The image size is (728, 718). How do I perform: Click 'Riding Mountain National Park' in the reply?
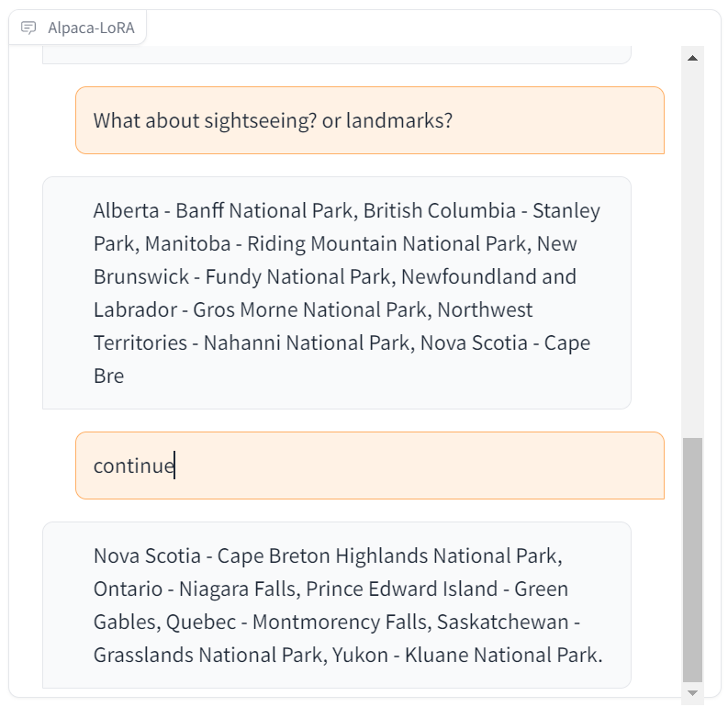click(x=388, y=244)
